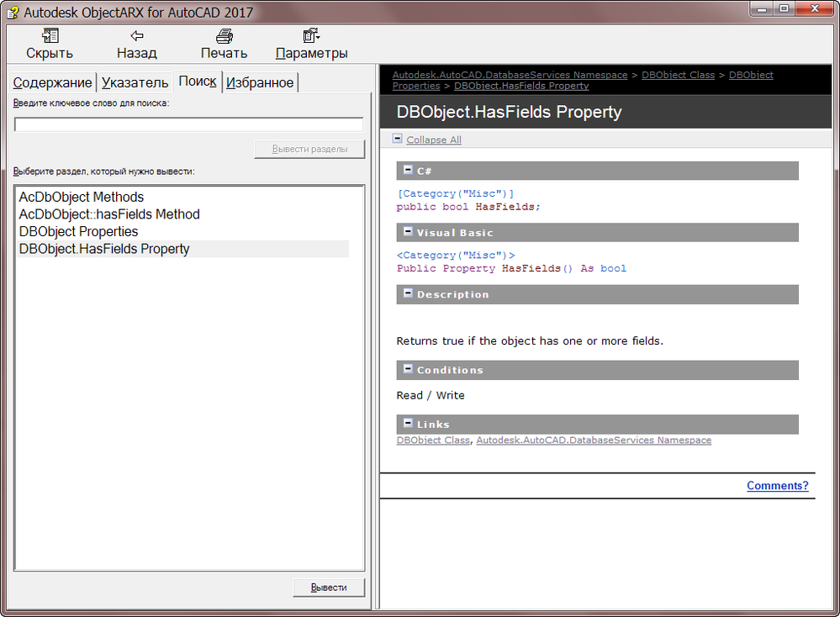Click the Скрыть hide-pane toolbar icon
840x617 pixels.
coord(50,36)
